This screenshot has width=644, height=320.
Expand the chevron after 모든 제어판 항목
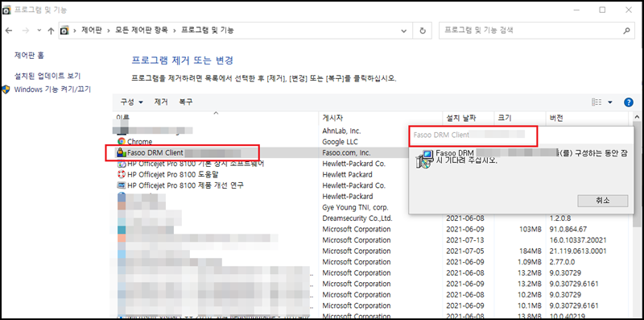coord(175,31)
